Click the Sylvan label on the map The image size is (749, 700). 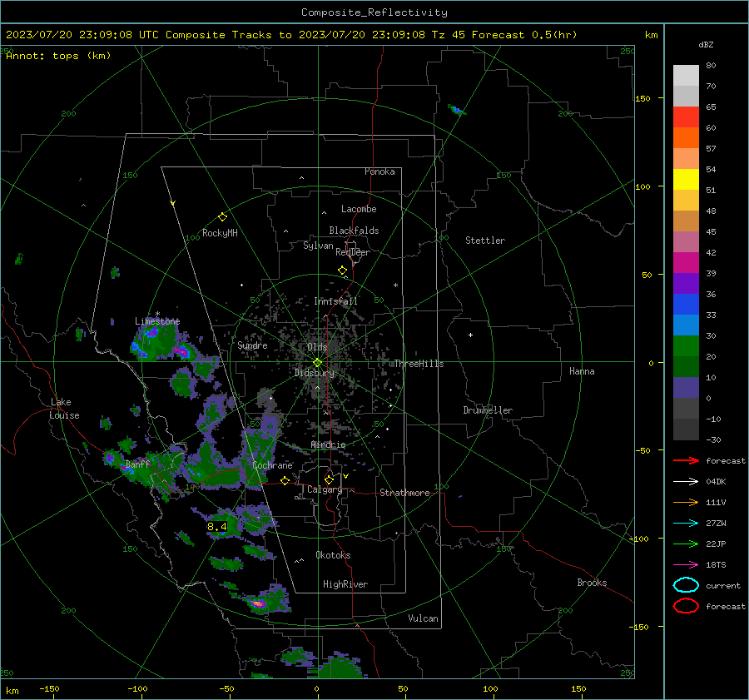click(x=318, y=246)
